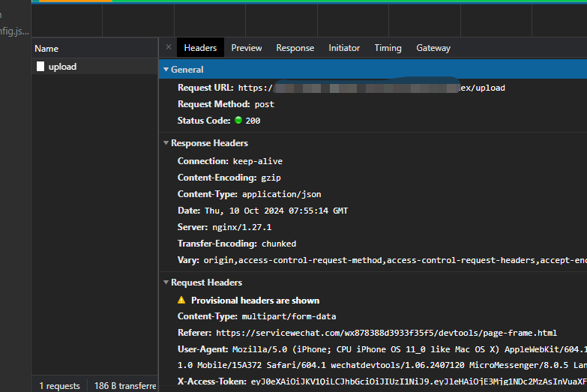Click the application/json content type value

[282, 194]
